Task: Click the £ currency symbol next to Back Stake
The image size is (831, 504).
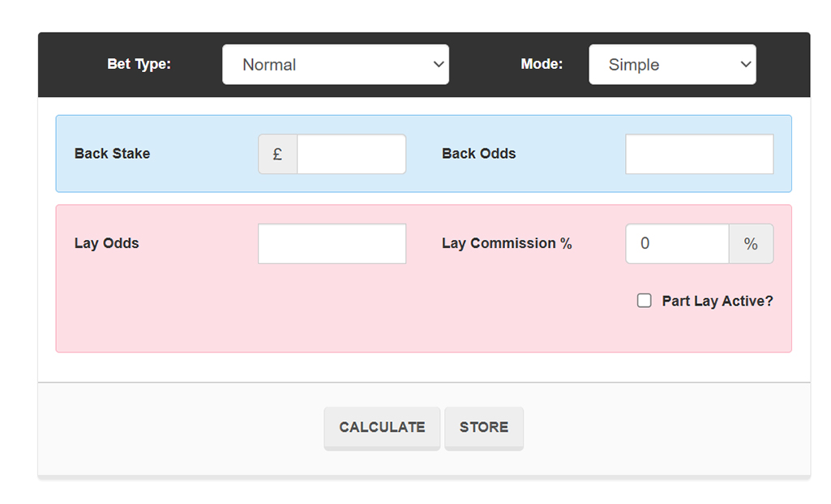Action: (x=276, y=154)
